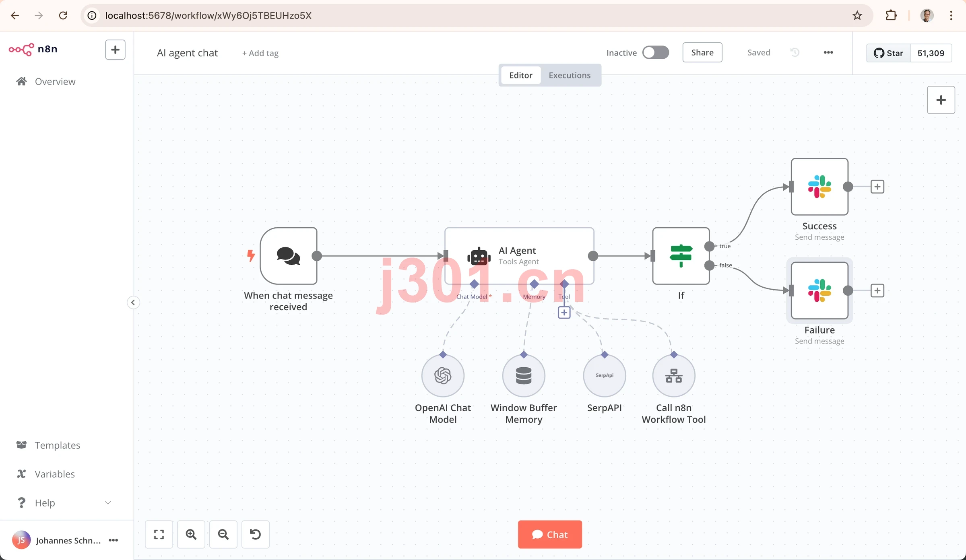Activate the workflow with Inactive toggle

[655, 52]
